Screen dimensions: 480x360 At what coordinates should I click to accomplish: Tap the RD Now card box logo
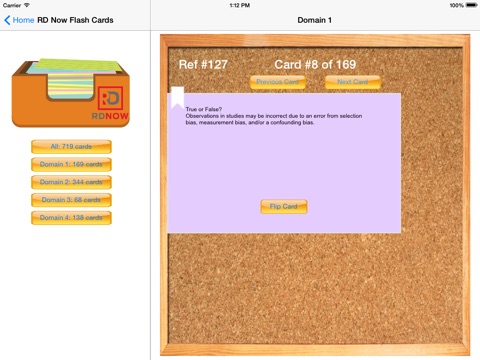[71, 93]
